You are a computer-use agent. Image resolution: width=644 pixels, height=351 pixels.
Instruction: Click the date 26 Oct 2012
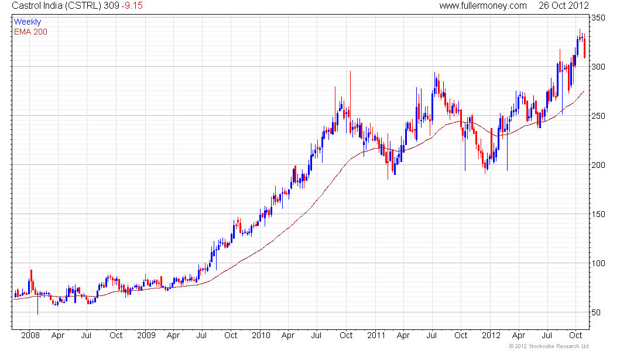pos(564,6)
